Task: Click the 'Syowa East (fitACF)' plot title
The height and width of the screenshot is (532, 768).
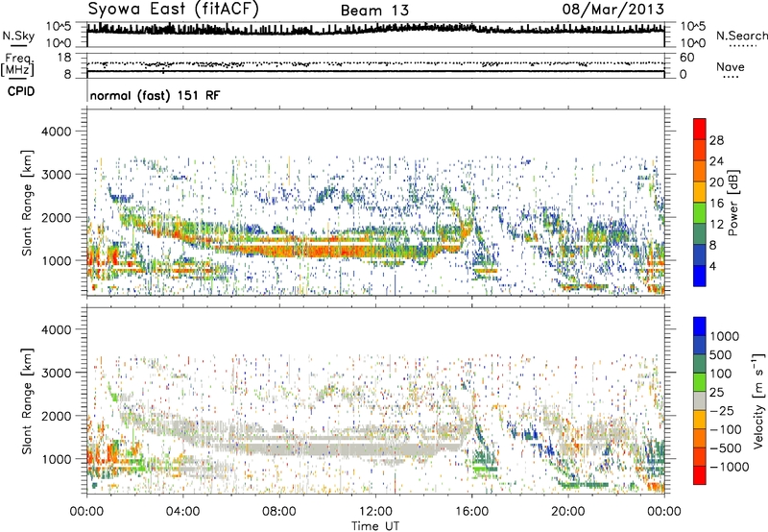Action: pyautogui.click(x=173, y=9)
